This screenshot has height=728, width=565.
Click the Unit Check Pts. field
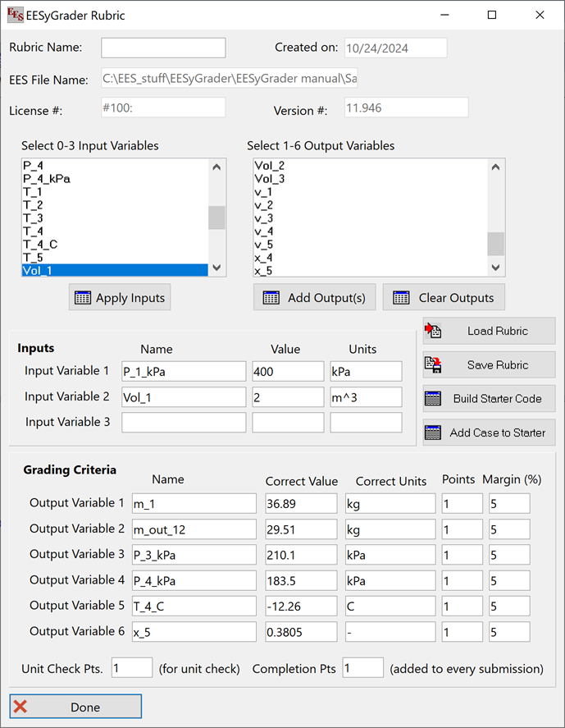[131, 668]
